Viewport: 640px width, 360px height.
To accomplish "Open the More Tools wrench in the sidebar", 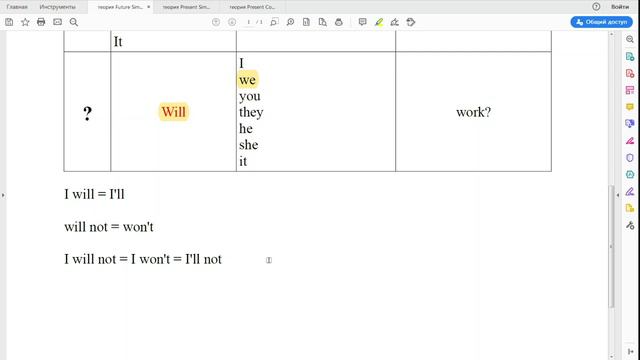I will (630, 225).
